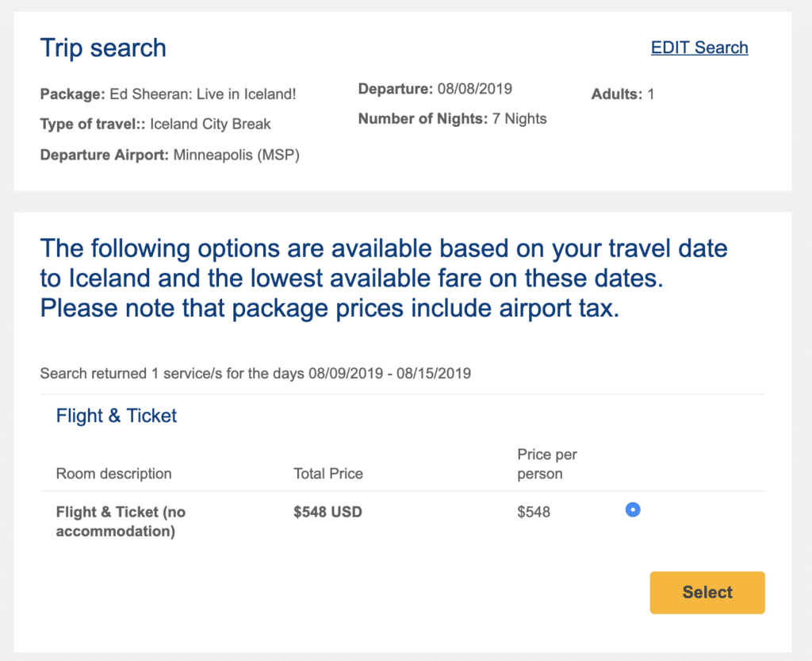Screen dimensions: 812x661
Task: Click the $548 USD total price
Action: tap(327, 512)
